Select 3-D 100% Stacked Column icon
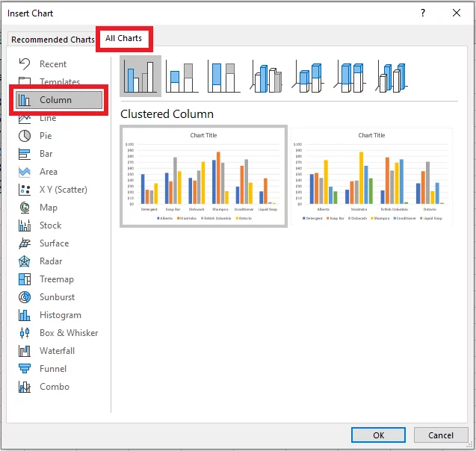 [x=351, y=75]
